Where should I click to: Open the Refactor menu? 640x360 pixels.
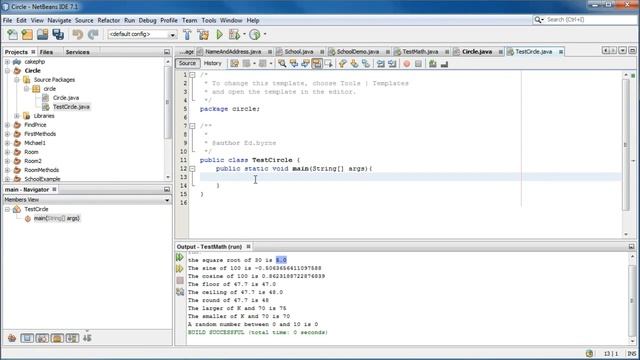pos(109,20)
